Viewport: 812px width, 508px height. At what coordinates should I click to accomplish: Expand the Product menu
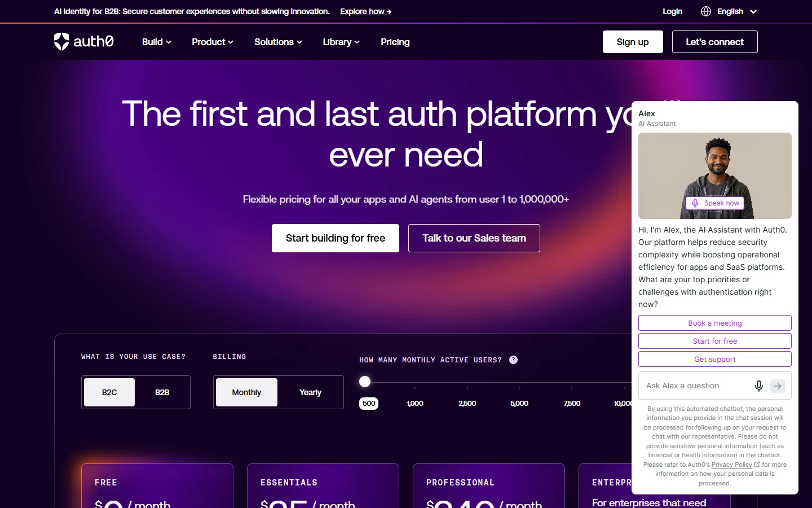coord(213,42)
